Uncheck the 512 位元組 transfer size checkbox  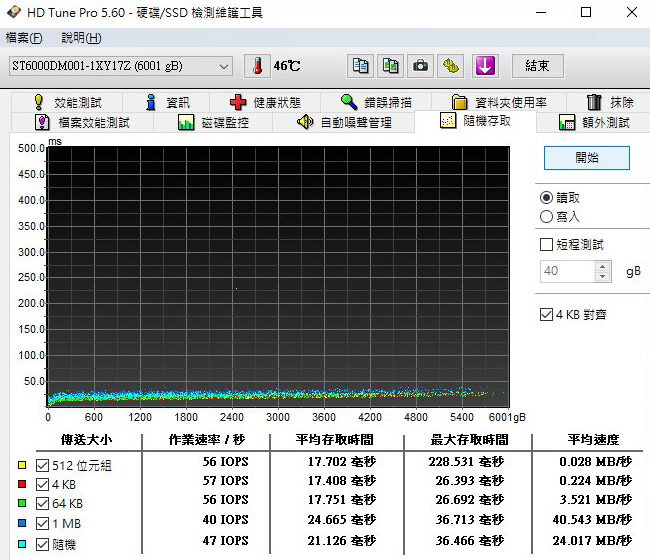tap(42, 465)
